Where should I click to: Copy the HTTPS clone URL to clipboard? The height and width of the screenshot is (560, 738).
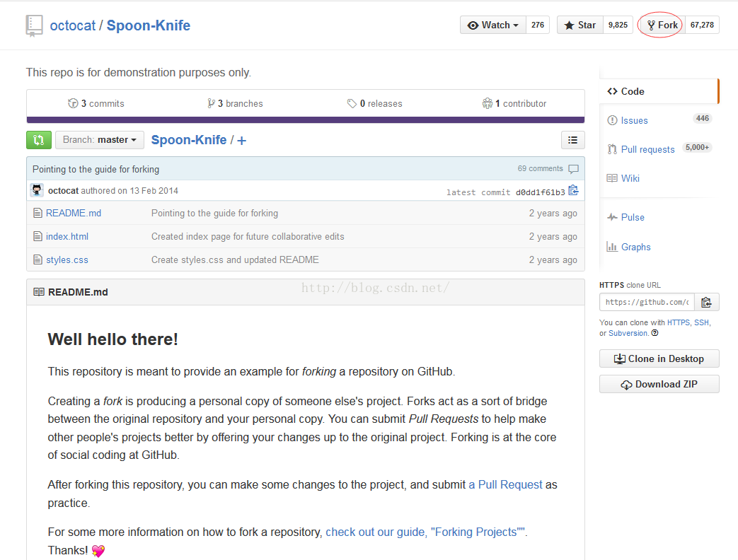click(706, 303)
